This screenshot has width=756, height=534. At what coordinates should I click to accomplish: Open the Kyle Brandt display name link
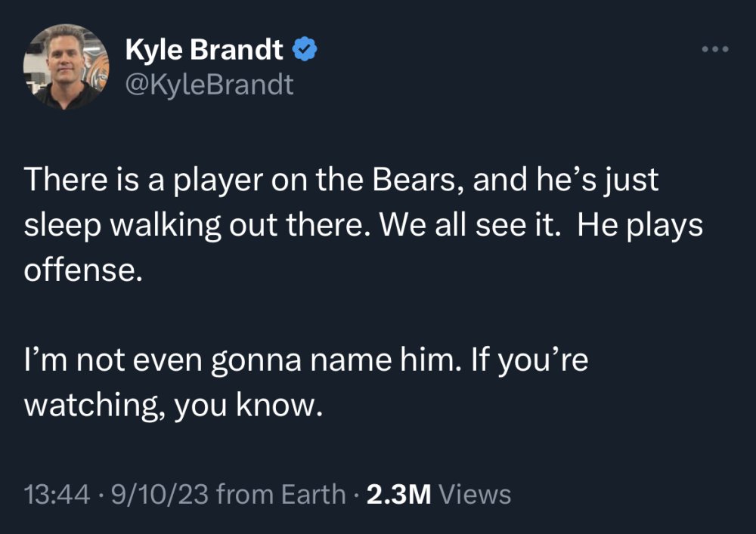pos(204,49)
